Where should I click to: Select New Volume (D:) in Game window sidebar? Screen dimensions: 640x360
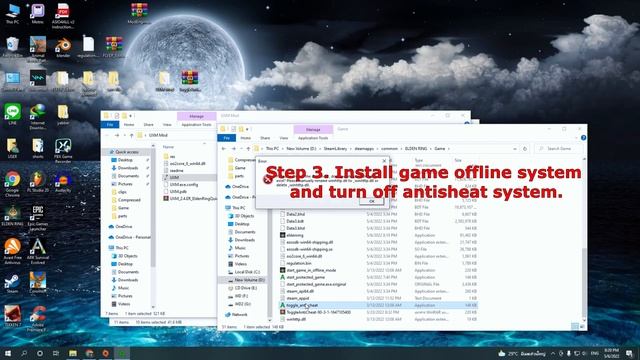[x=246, y=280]
